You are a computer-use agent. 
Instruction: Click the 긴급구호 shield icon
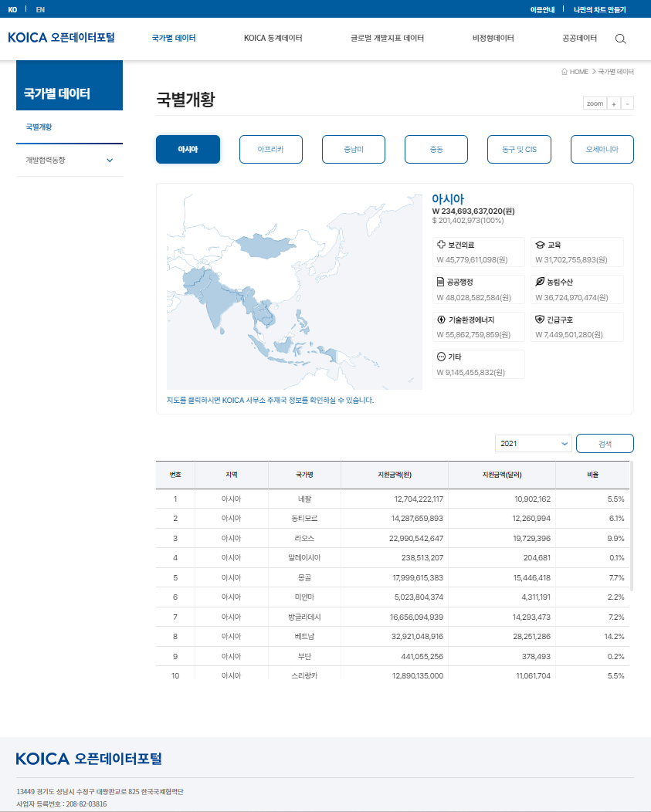point(540,320)
